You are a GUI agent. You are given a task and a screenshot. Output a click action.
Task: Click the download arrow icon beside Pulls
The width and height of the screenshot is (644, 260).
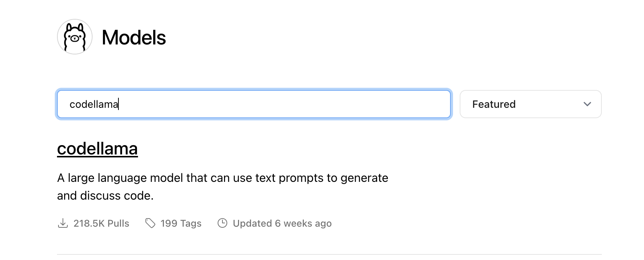point(63,223)
